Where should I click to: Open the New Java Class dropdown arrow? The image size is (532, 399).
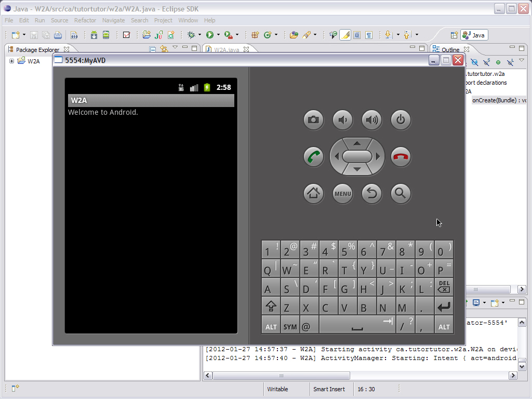276,35
